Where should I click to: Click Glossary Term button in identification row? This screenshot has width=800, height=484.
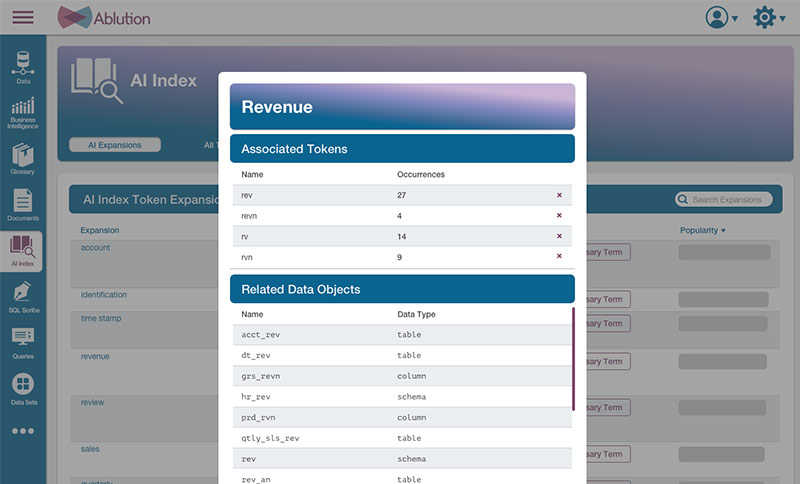coord(608,299)
